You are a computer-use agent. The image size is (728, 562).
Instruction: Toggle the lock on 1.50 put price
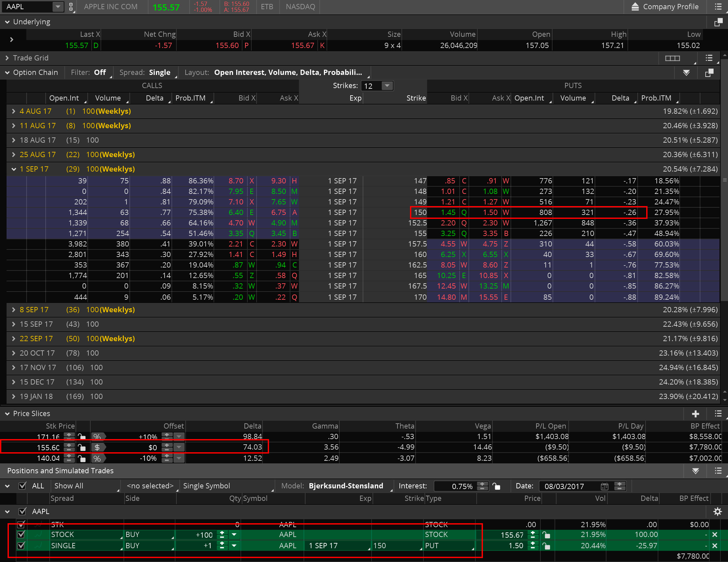(546, 546)
